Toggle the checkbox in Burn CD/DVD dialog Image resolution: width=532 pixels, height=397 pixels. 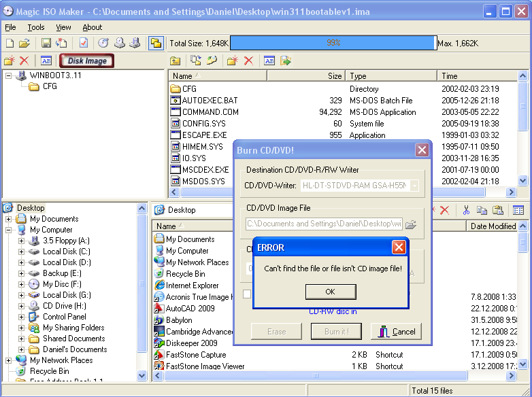pos(247,294)
